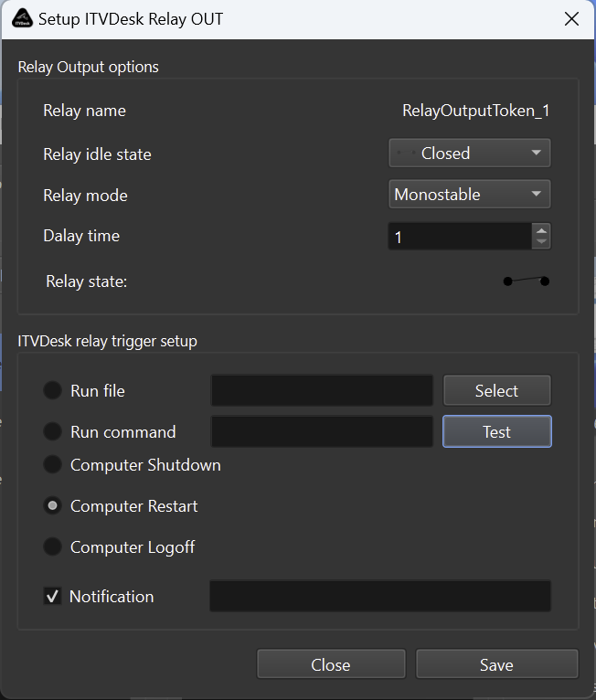Click the relay state switch symbol
The image size is (596, 700).
pyautogui.click(x=526, y=281)
